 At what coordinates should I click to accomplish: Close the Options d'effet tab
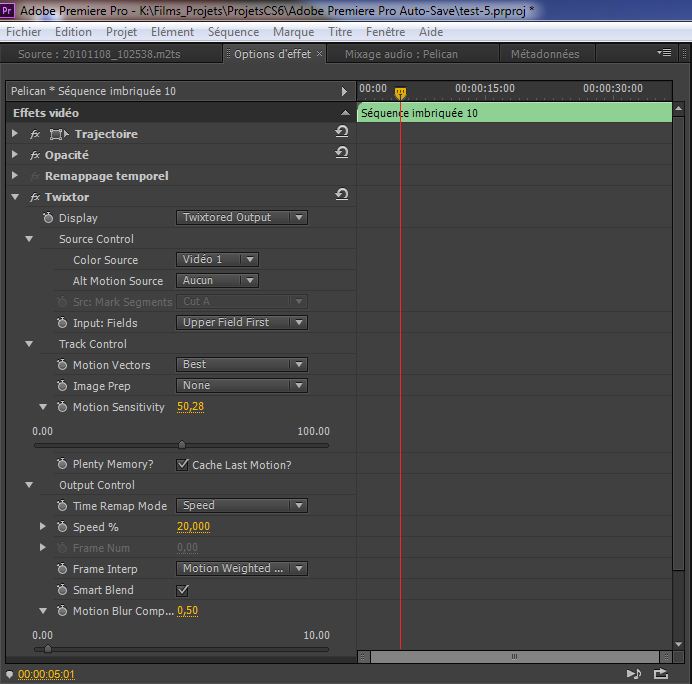320,53
